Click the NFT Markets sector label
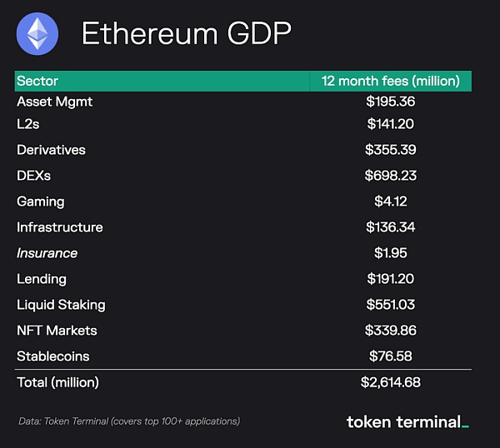 click(x=57, y=331)
